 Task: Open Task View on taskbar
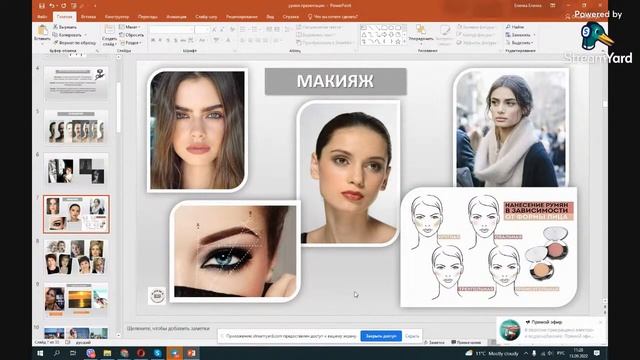coord(73,353)
